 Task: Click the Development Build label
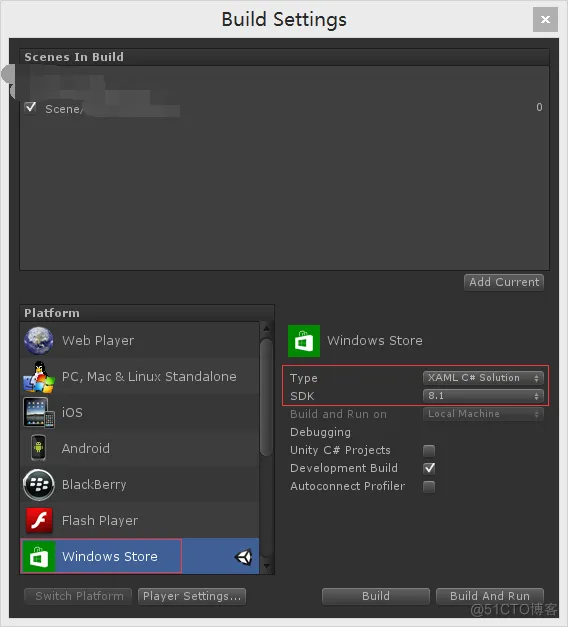tap(344, 468)
